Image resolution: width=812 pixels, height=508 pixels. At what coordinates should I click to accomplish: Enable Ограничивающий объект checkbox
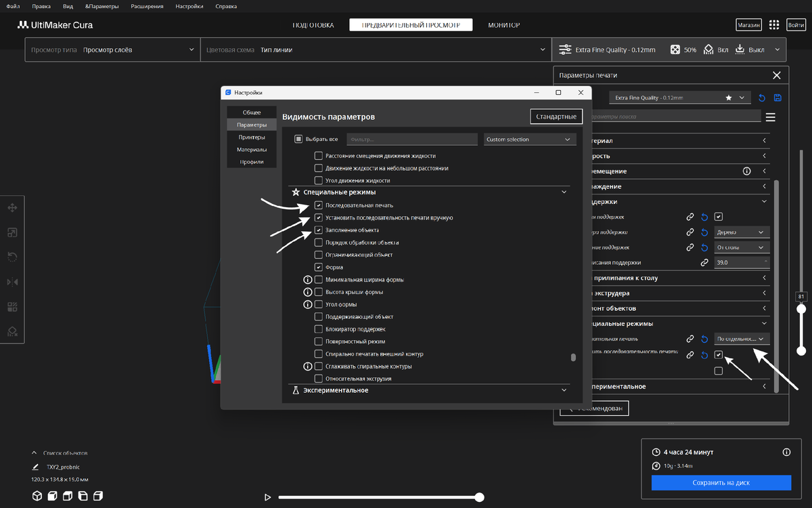point(319,255)
